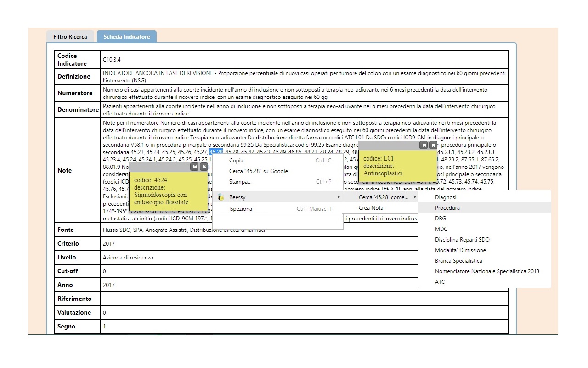Choose Crea Nota in Beessy submenu
The height and width of the screenshot is (368, 588).
pos(380,208)
